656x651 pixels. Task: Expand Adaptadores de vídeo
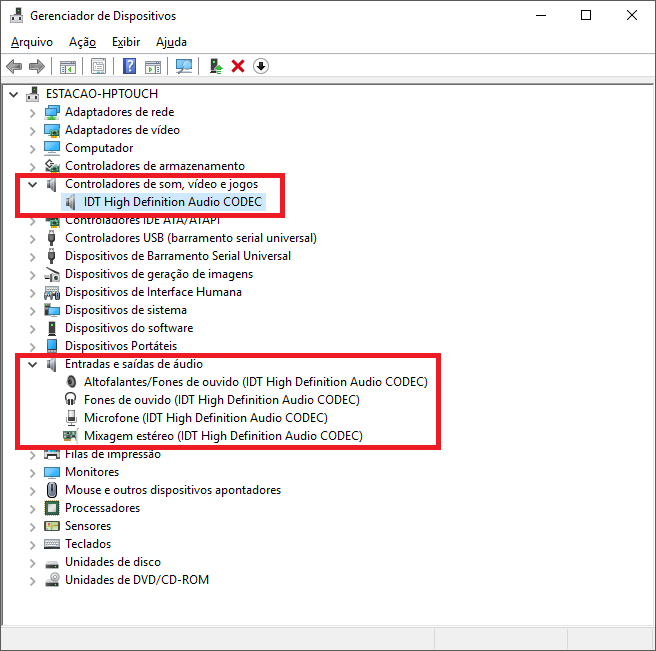[33, 131]
